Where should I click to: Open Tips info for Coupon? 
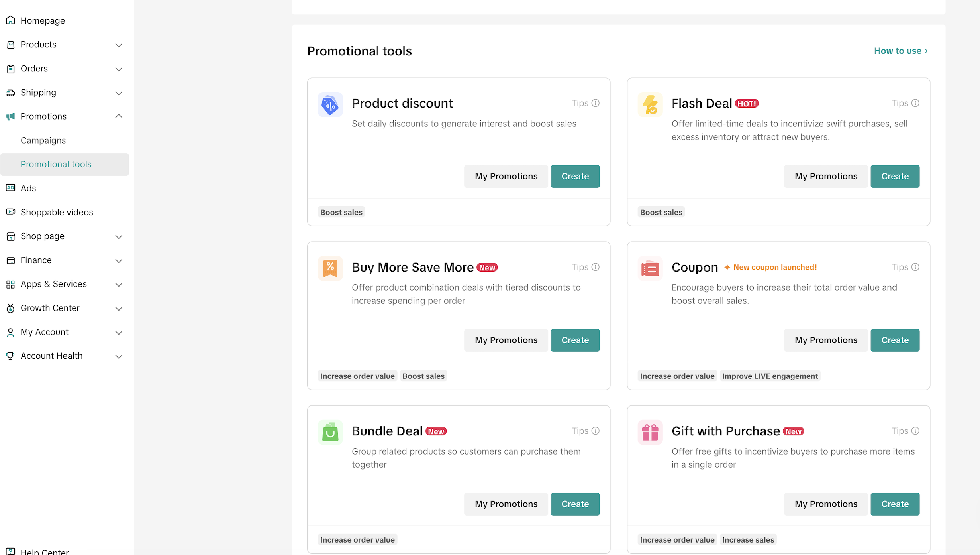click(905, 267)
